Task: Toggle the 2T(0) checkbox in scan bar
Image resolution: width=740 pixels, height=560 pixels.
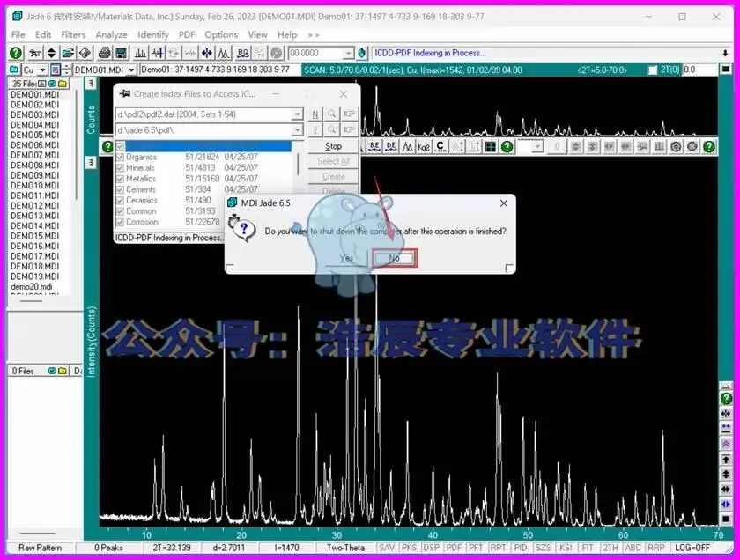Action: (653, 70)
